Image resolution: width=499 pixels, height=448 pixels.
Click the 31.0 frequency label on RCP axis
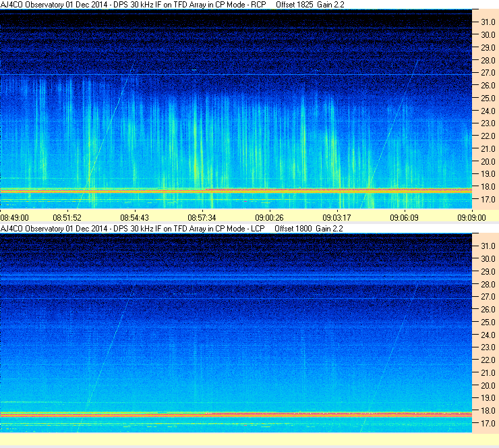(488, 22)
